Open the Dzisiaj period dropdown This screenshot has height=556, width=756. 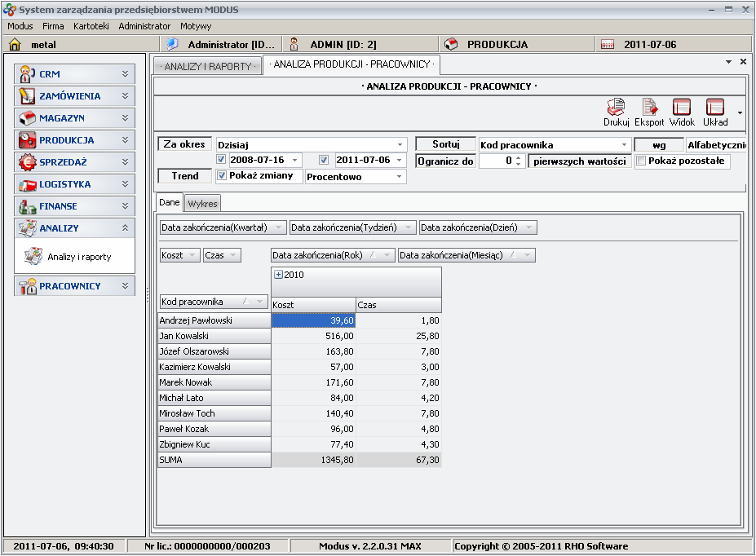(x=400, y=145)
